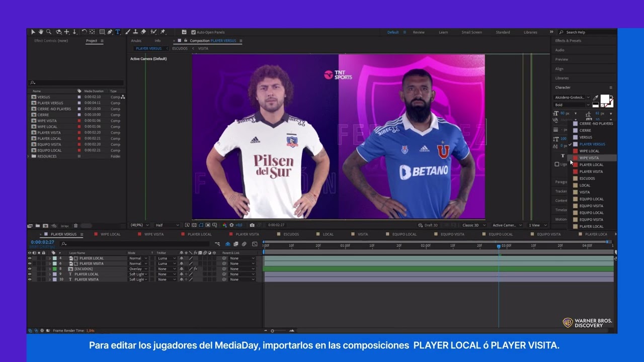
Task: Select the Roto Brush tool
Action: 153,32
